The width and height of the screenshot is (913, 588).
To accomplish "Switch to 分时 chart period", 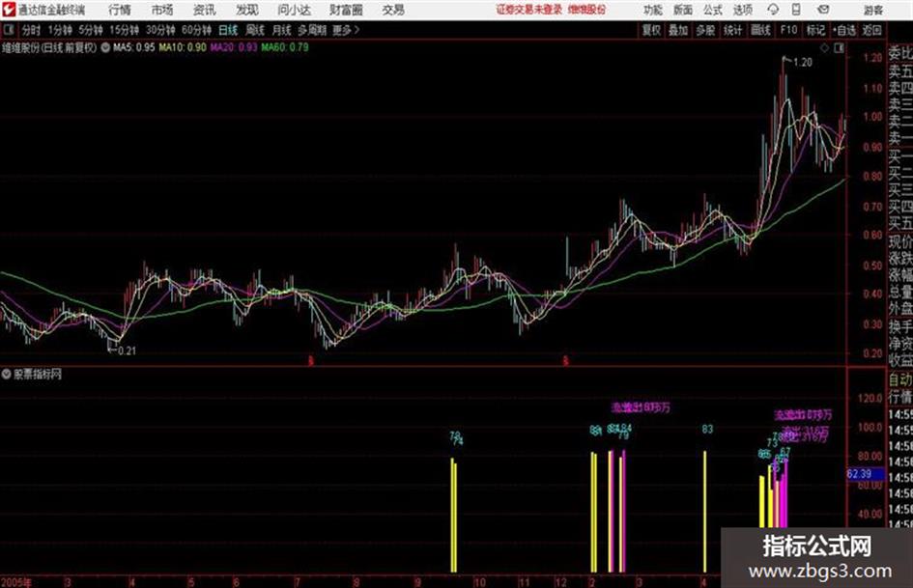I will (x=30, y=30).
